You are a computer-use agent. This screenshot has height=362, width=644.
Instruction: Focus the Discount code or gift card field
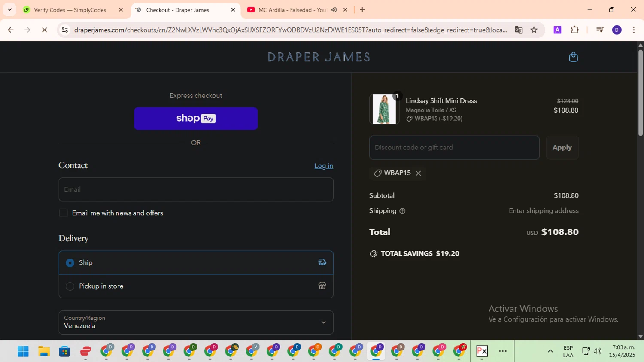[454, 148]
